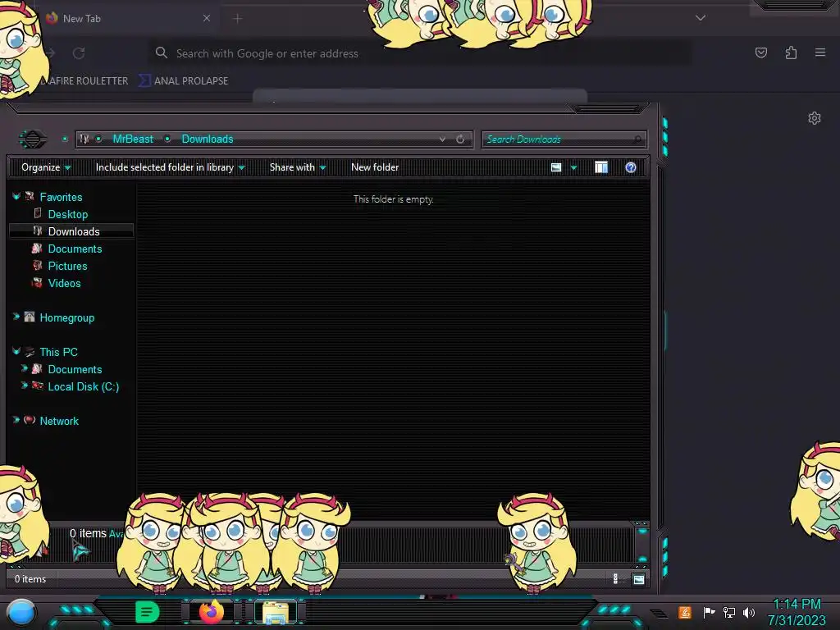
Task: Expand the Local Disk (C:) node
Action: (24, 386)
